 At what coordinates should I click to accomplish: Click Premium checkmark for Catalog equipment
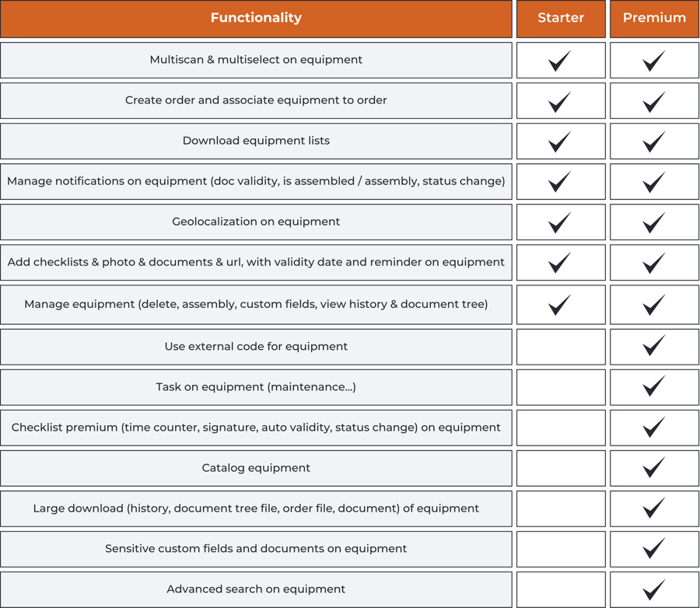(654, 467)
